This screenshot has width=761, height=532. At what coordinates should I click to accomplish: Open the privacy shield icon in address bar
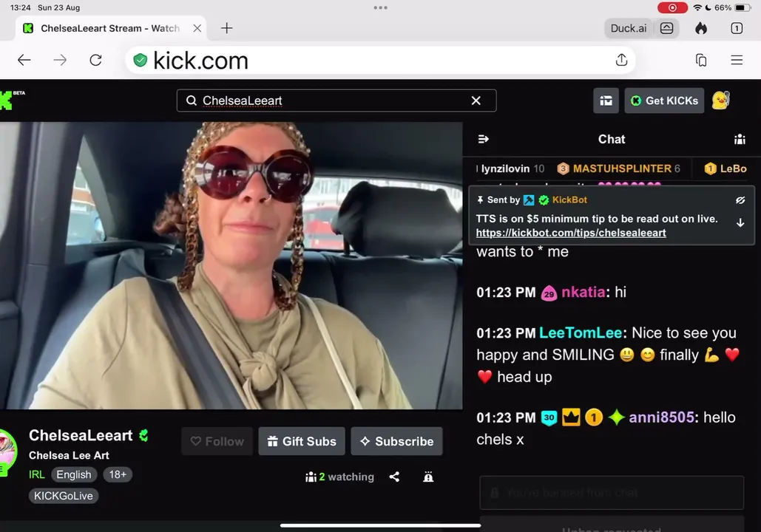point(141,60)
